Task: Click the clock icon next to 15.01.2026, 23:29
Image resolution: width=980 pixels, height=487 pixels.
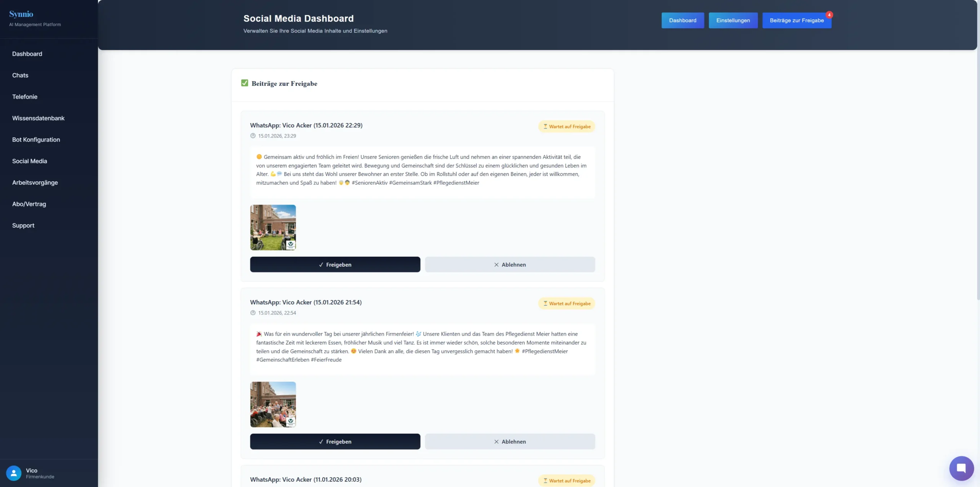Action: 253,136
